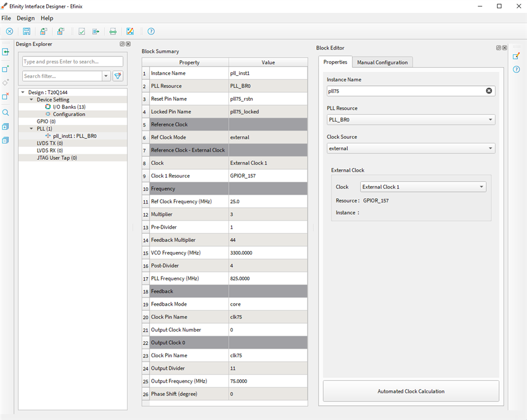The height and width of the screenshot is (420, 527).
Task: Save the design with the floppy disk icon
Action: tap(26, 32)
